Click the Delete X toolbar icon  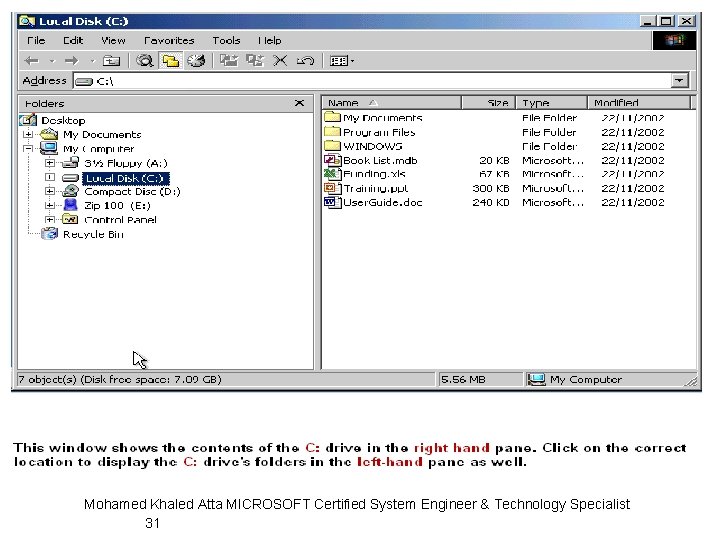point(280,61)
